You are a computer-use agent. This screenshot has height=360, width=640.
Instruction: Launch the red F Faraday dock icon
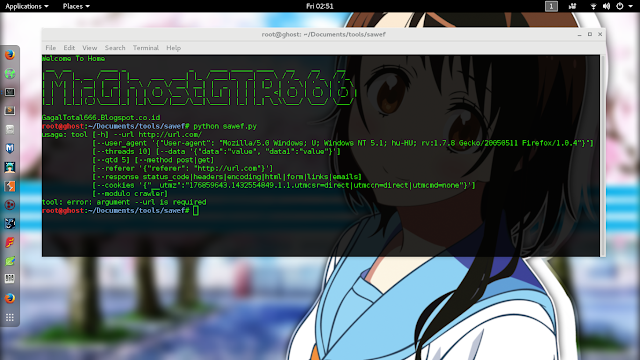pos(10,242)
